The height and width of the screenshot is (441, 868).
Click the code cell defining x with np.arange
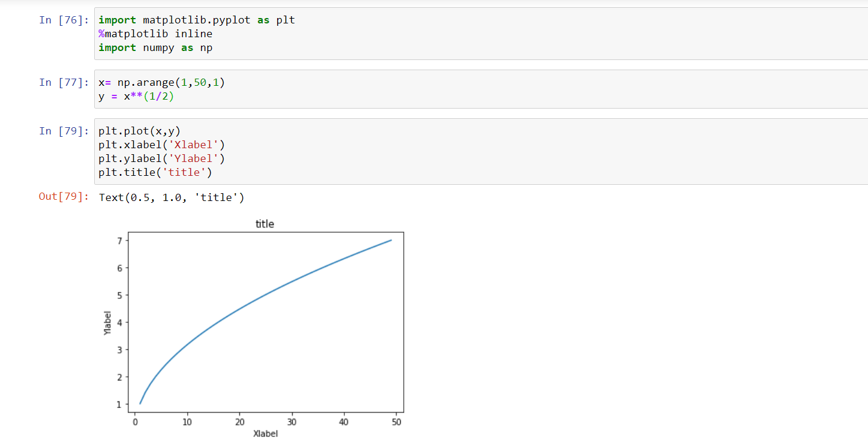coord(480,89)
